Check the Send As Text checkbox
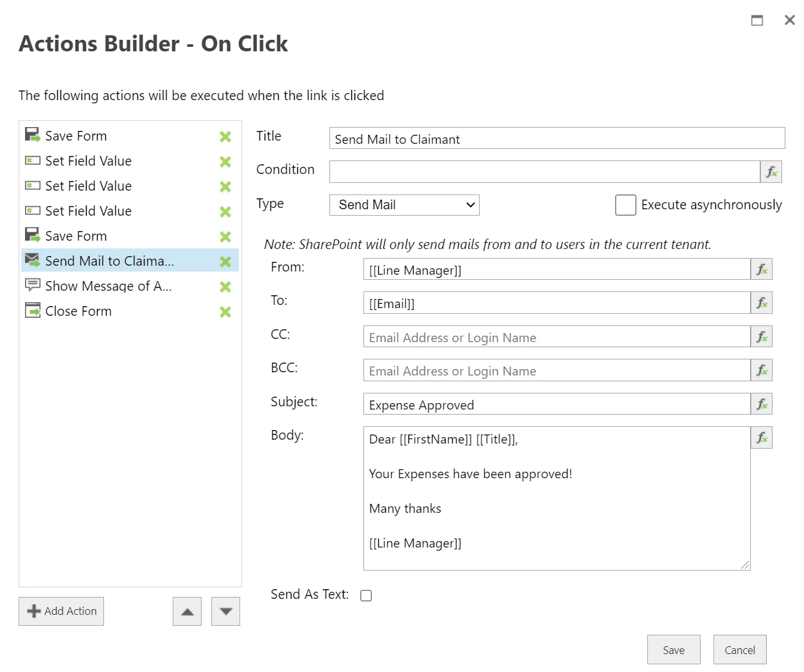This screenshot has width=804, height=672. pos(366,595)
